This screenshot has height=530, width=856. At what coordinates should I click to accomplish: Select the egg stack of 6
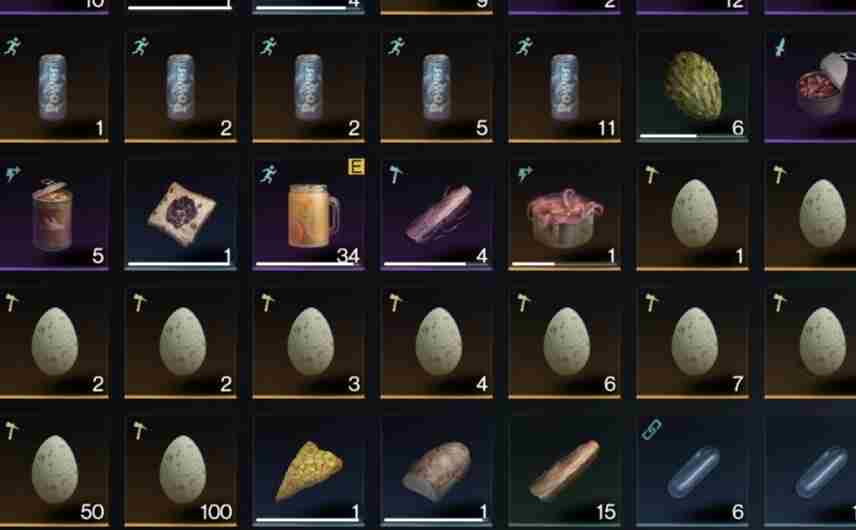(564, 343)
